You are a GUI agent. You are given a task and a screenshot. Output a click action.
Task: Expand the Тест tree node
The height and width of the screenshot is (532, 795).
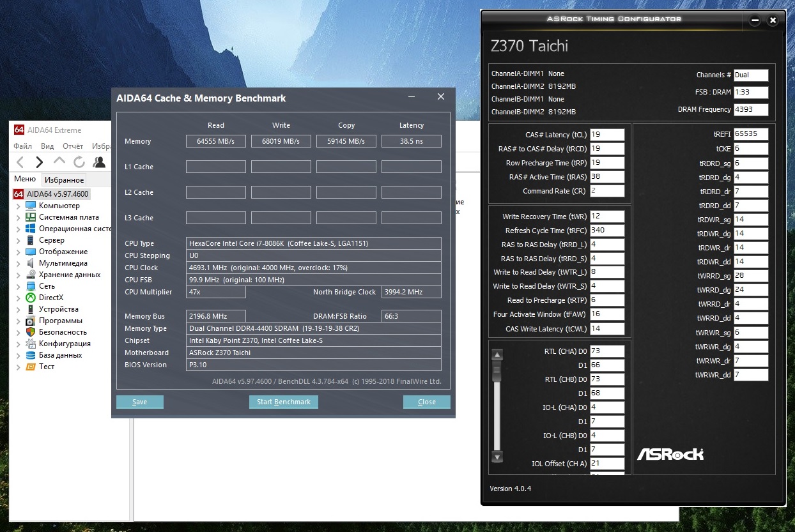[x=18, y=367]
